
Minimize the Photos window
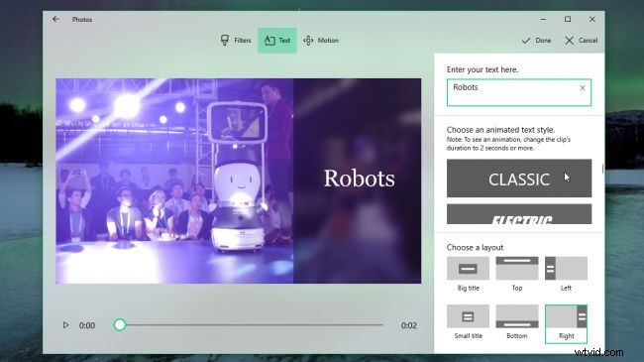coord(543,19)
